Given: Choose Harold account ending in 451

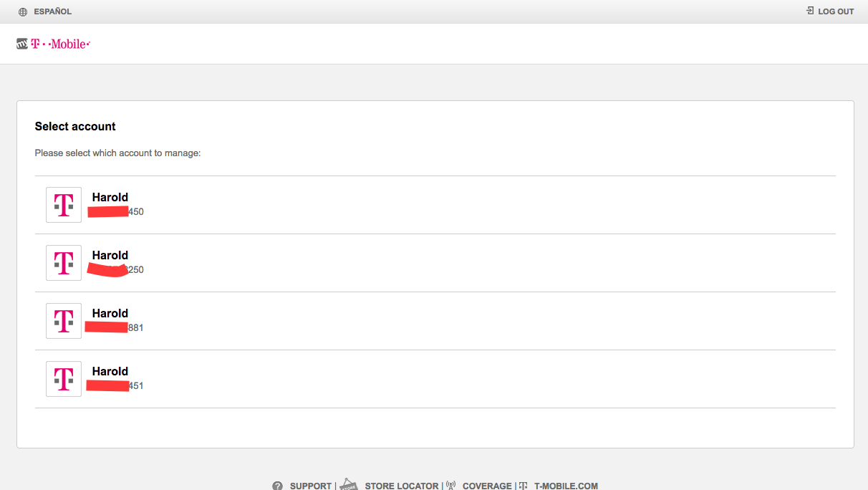Looking at the screenshot, I should click(435, 379).
